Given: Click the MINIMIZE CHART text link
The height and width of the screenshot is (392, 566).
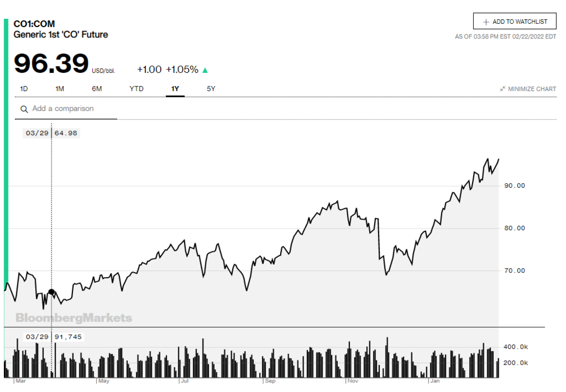Looking at the screenshot, I should pos(532,89).
